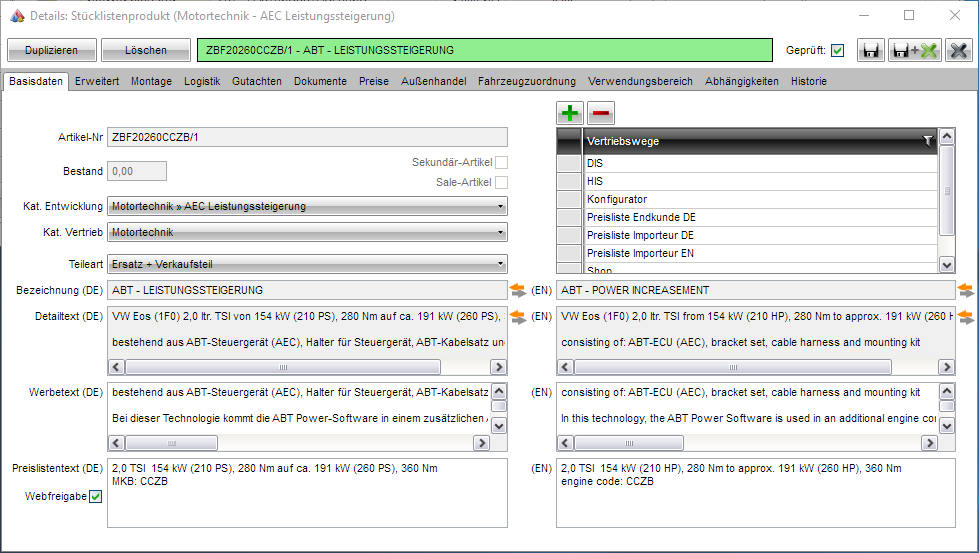Screen dimensions: 979x553
Task: Open the Kat. Vertrieb dropdown
Action: pyautogui.click(x=307, y=232)
